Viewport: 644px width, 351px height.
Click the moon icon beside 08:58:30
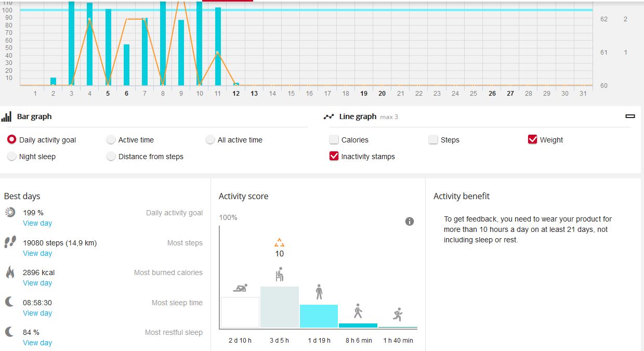pyautogui.click(x=10, y=302)
